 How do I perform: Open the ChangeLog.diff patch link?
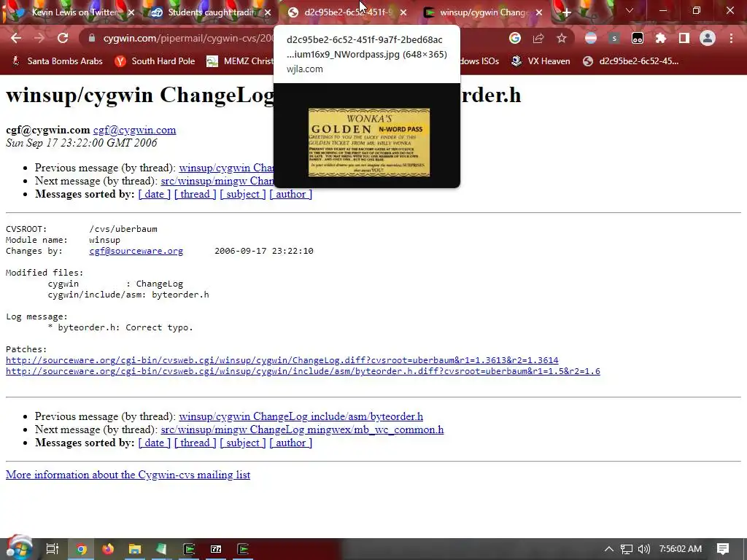(282, 360)
